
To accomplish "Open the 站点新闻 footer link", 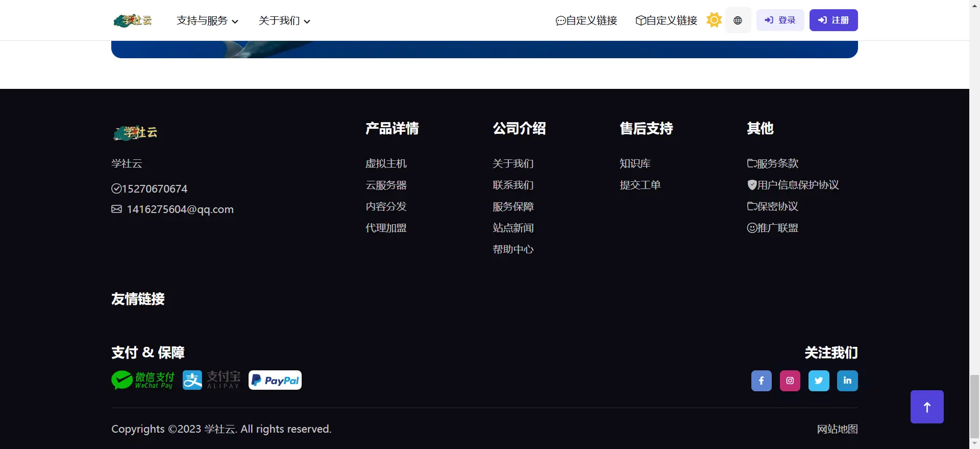I will [x=513, y=228].
